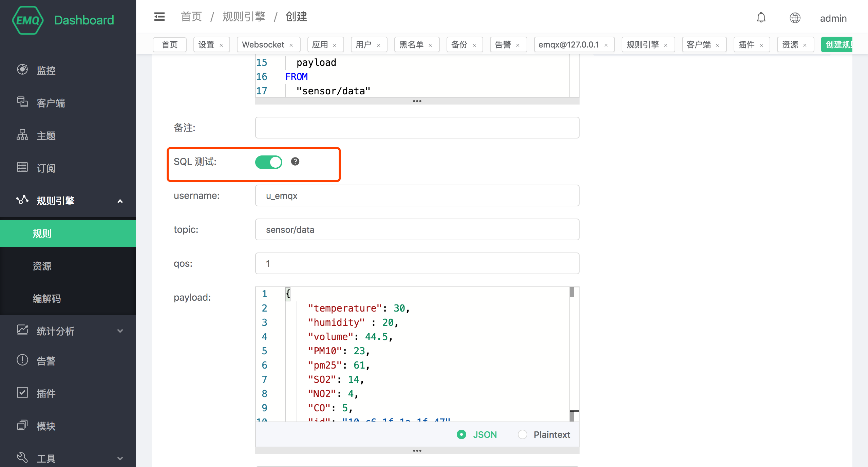868x467 pixels.
Task: Toggle the SQL 测试 switch on
Action: click(x=268, y=162)
